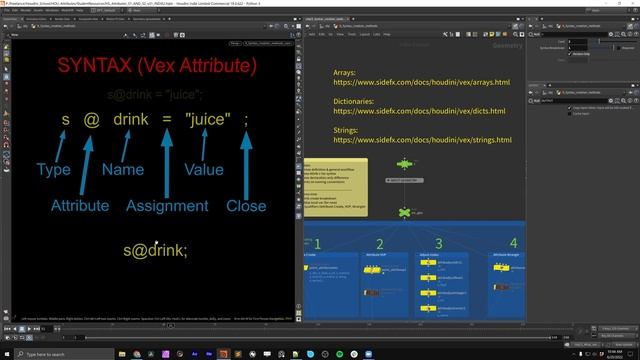Screen dimensions: 640x360
Task: Click the play forward button in playbar
Action: pyautogui.click(x=29, y=329)
